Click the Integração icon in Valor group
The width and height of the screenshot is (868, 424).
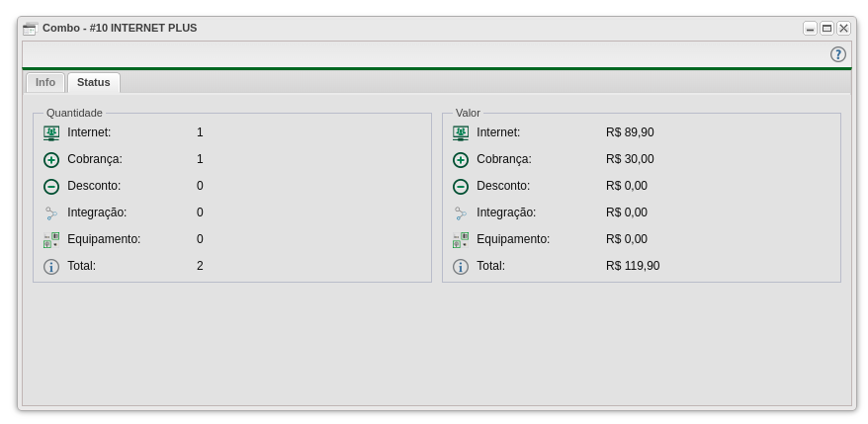[461, 212]
